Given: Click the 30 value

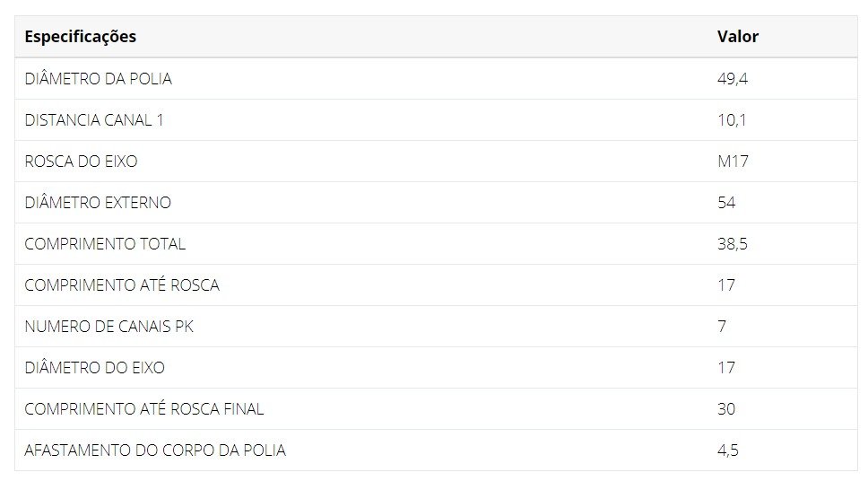Looking at the screenshot, I should point(726,409).
